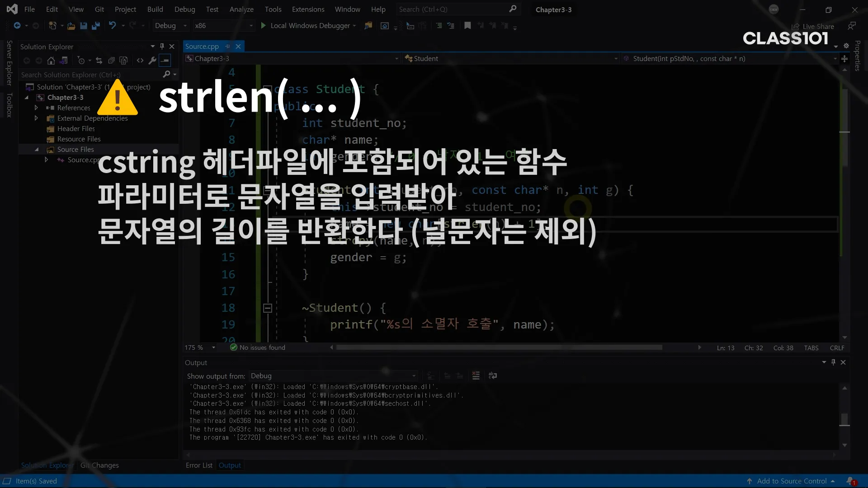
Task: Open Properties wrench icon in Solution Explorer
Action: pos(152,61)
